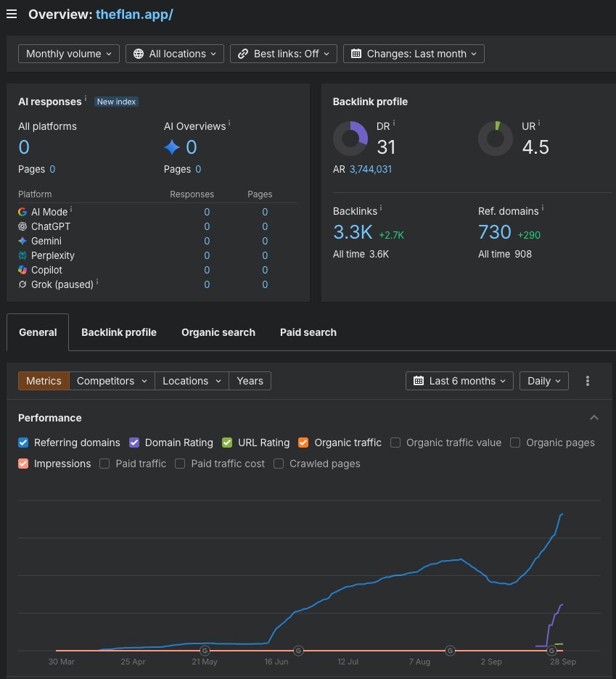Click the URL Rating donut chart
Viewport: 616px width, 679px height.
[x=496, y=139]
